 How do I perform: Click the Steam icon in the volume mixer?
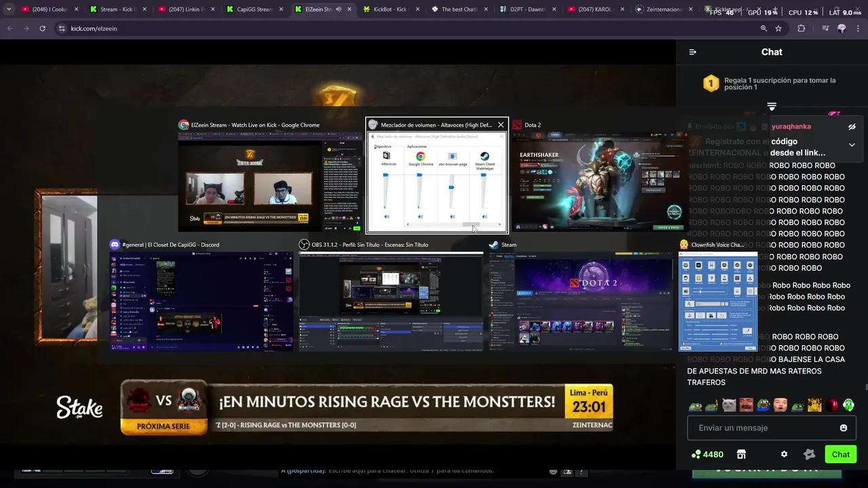click(485, 157)
